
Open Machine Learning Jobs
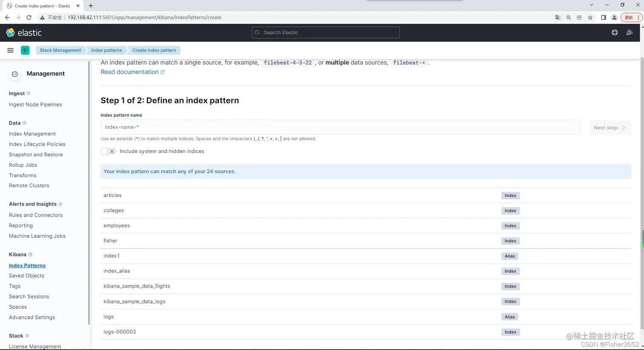click(37, 236)
